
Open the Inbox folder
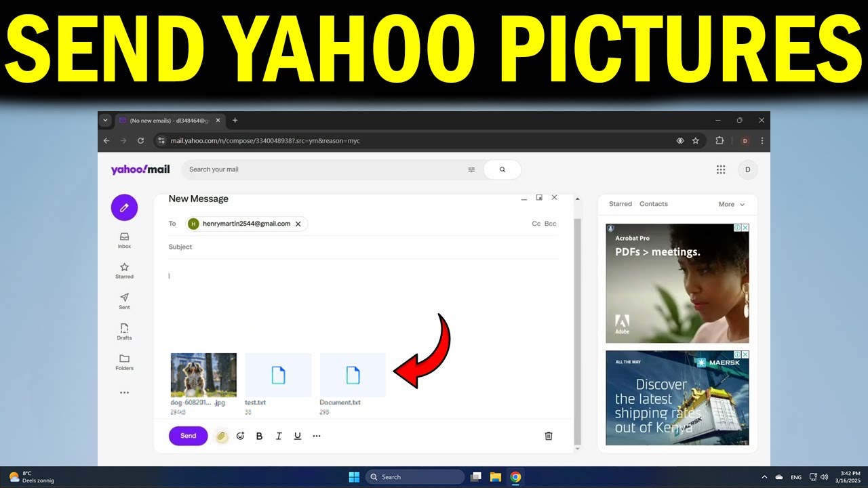coord(124,241)
